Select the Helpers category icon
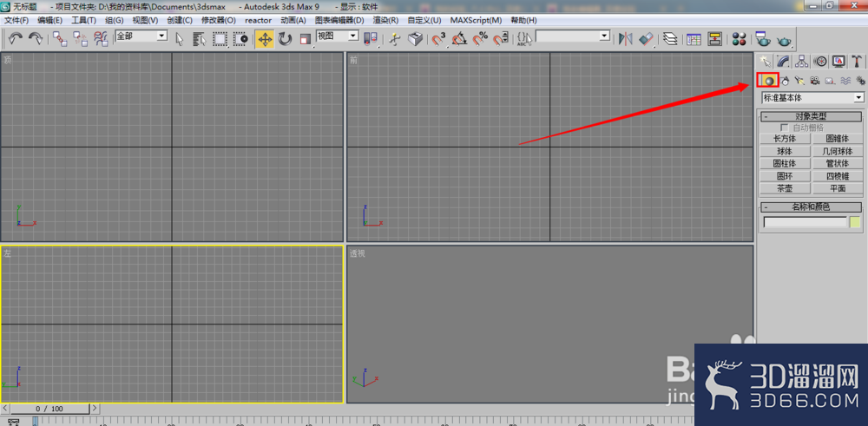This screenshot has width=868, height=426. tap(829, 81)
